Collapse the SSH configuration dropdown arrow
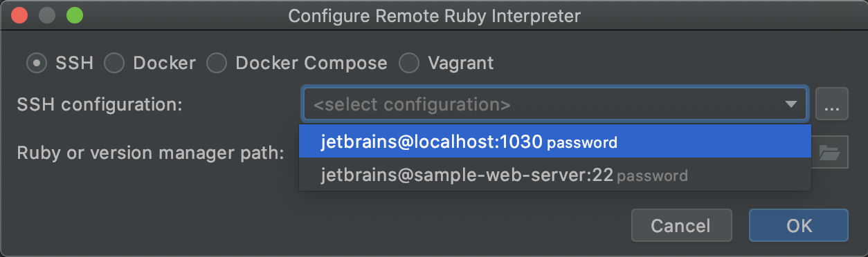868x257 pixels. click(790, 105)
